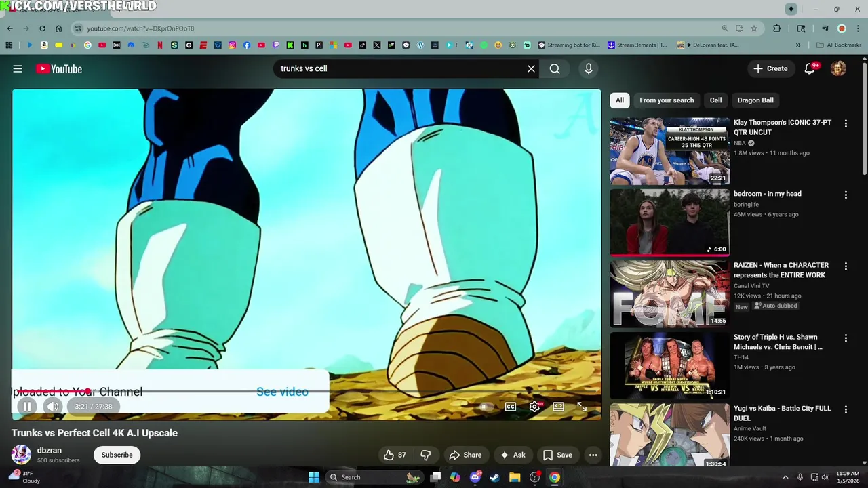
Task: Open options for 'bedroom - in my head'
Action: point(846,195)
